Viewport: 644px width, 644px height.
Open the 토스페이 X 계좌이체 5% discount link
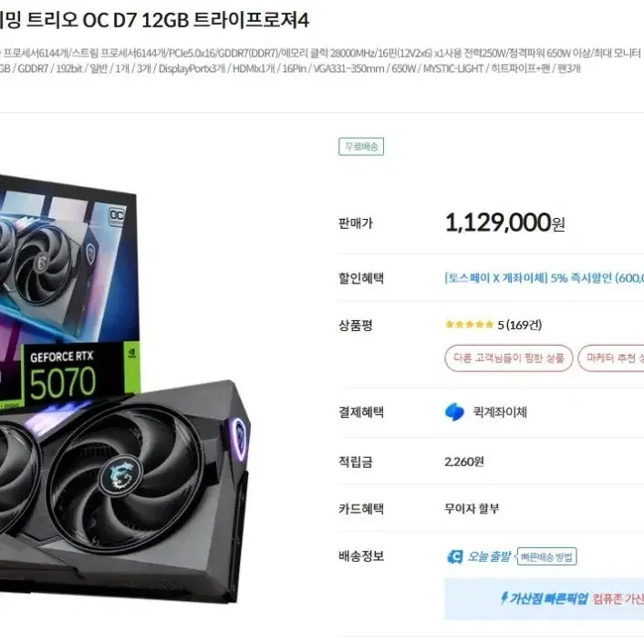click(544, 278)
